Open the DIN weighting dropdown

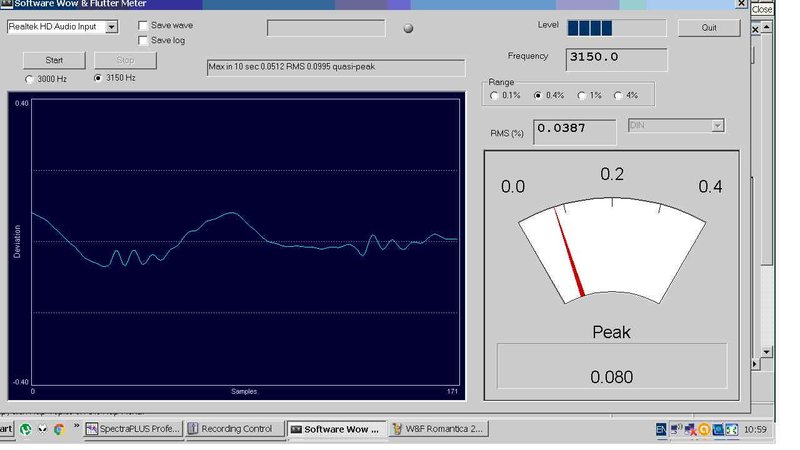(x=716, y=126)
